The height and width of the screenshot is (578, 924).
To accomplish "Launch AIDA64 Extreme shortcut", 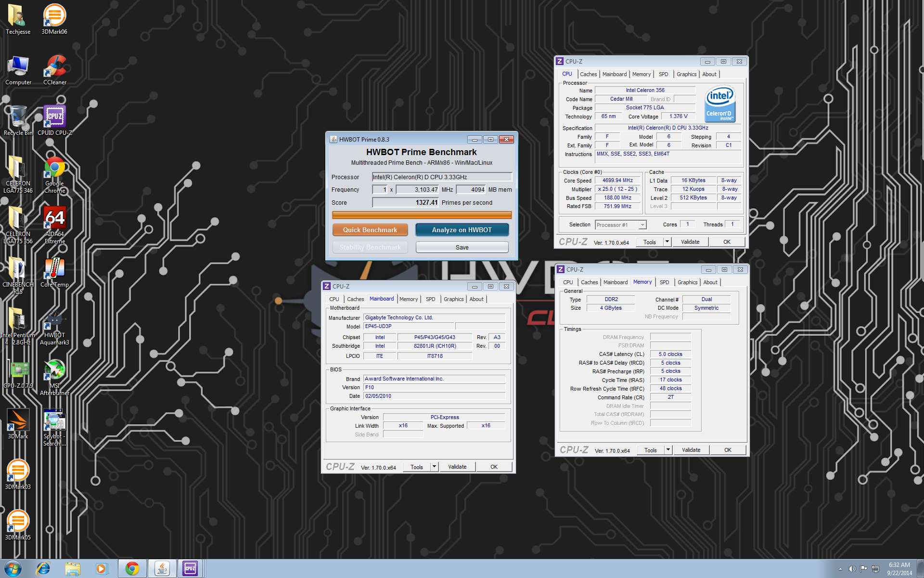I will pyautogui.click(x=55, y=225).
